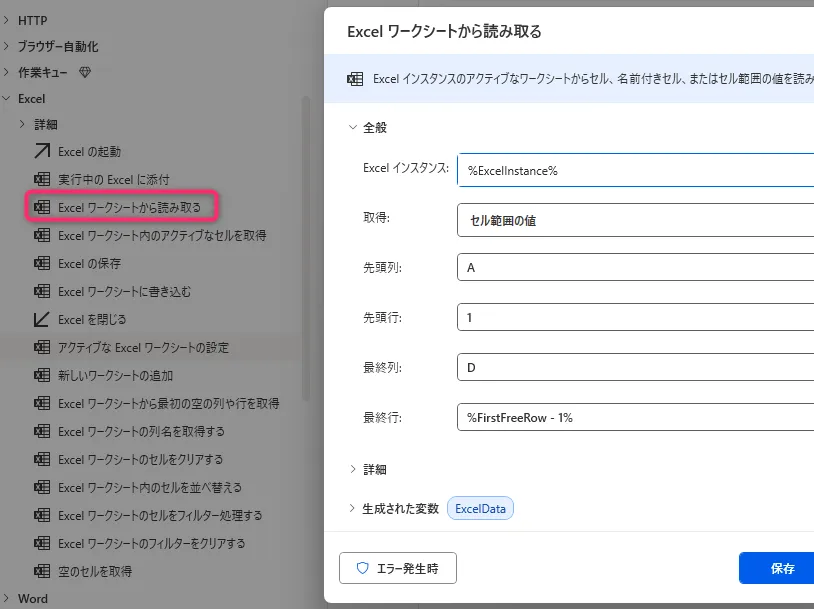Expand the HTTP action group
This screenshot has width=814, height=609.
pos(7,20)
